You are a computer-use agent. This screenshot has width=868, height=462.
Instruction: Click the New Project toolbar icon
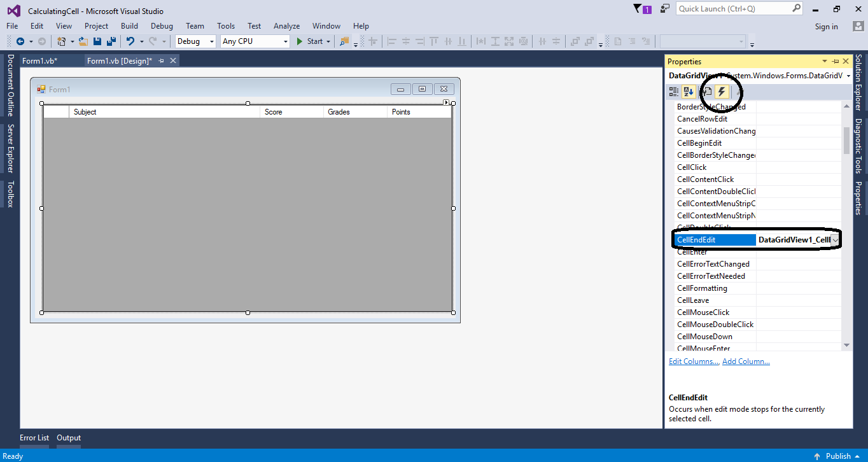(x=61, y=41)
